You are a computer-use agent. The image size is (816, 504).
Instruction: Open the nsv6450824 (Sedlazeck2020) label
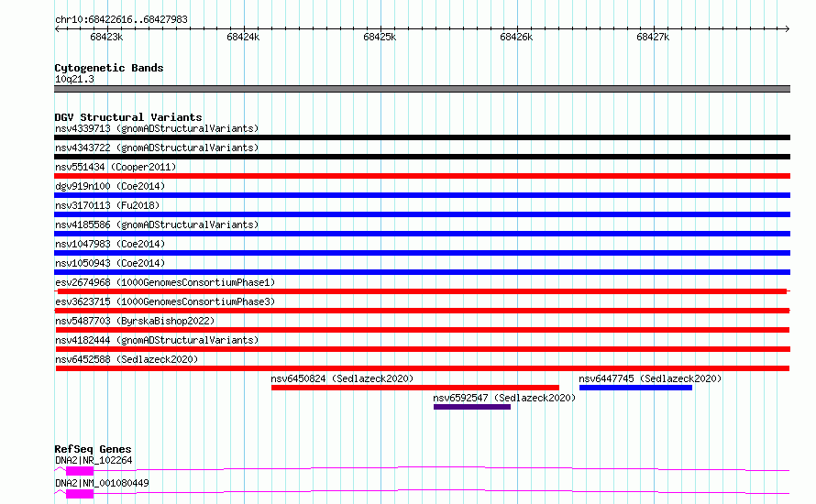[342, 378]
